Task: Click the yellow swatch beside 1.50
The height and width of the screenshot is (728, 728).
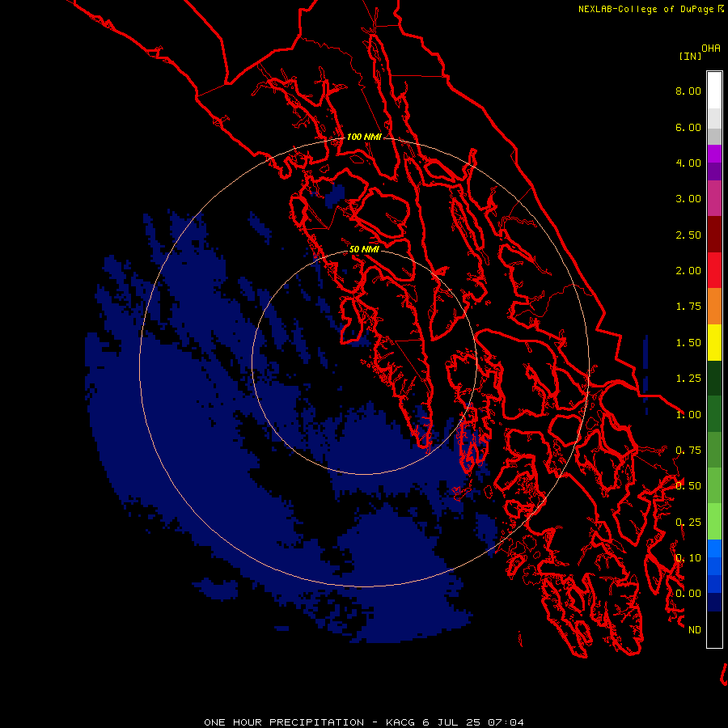Action: [714, 342]
